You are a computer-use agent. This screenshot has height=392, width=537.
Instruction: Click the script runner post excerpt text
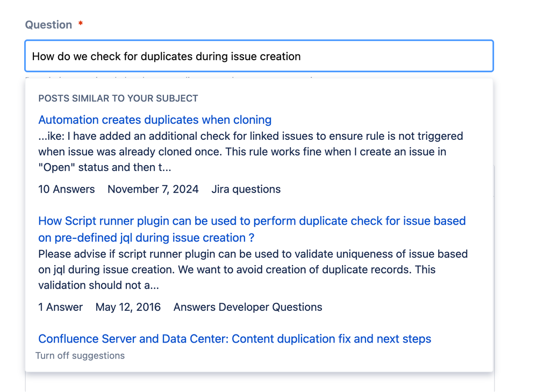coord(253,269)
